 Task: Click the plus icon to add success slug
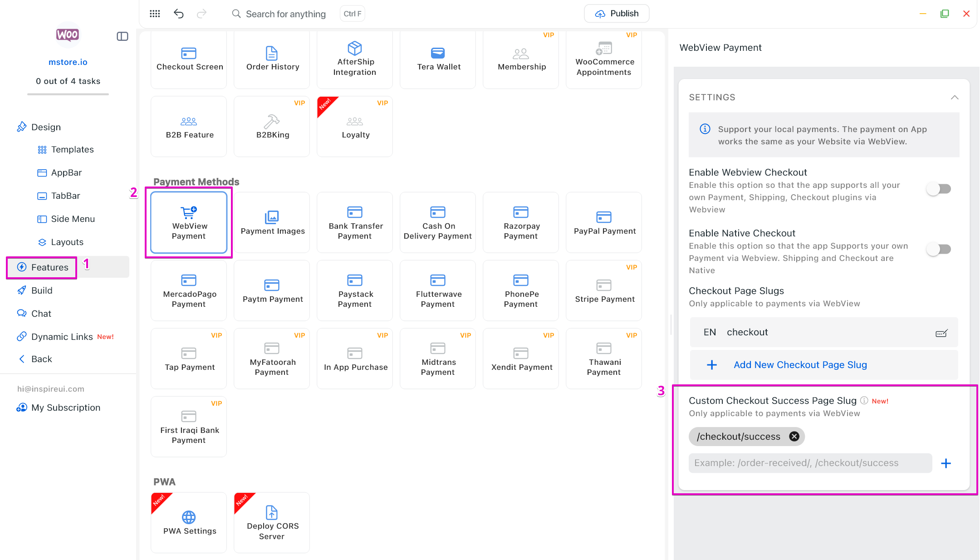click(x=946, y=463)
